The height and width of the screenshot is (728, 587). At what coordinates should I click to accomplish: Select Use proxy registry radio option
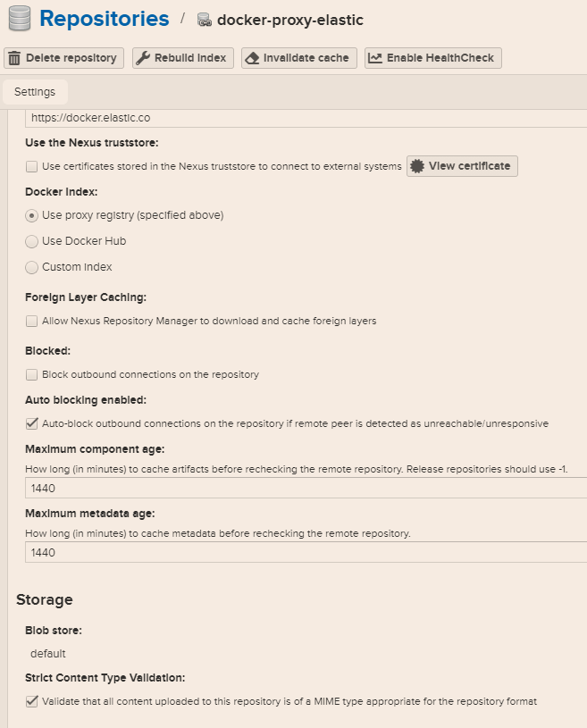[x=32, y=215]
